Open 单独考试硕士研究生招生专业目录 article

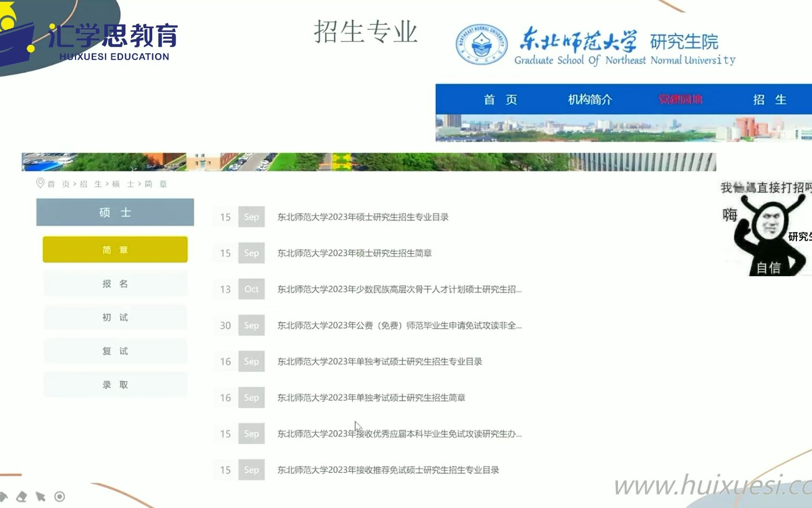point(380,362)
